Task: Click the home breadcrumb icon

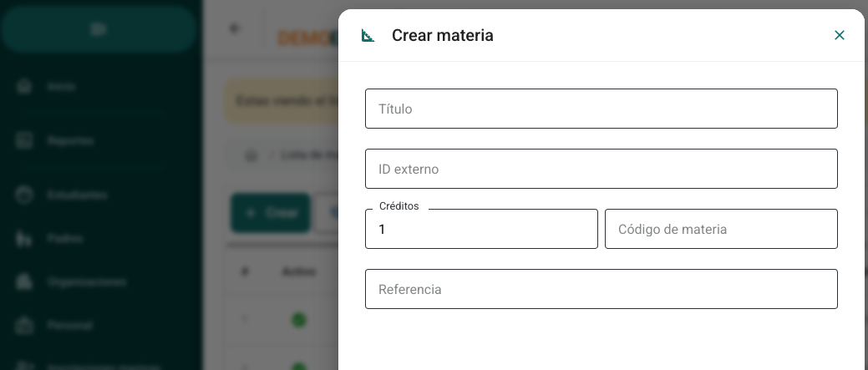Action: 251,156
